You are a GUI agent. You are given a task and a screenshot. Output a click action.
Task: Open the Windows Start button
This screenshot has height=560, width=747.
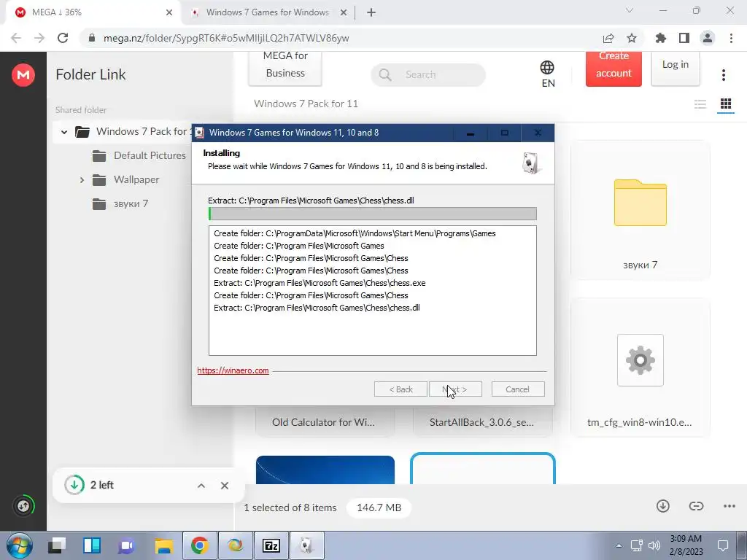coord(20,545)
